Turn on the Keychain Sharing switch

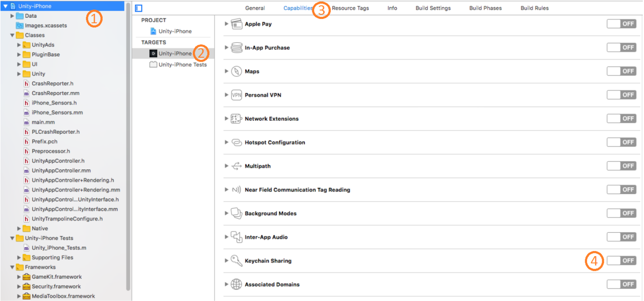(622, 261)
